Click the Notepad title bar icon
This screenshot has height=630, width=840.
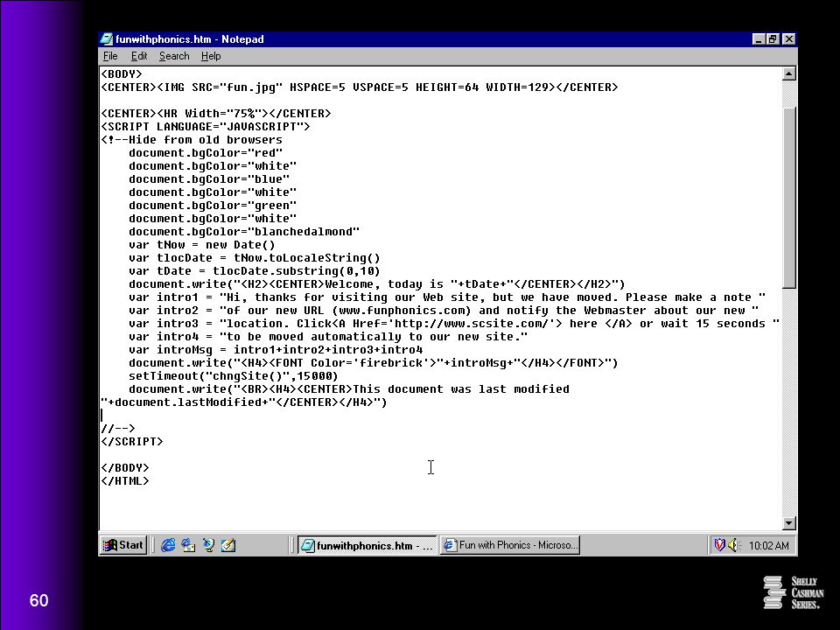coord(107,39)
